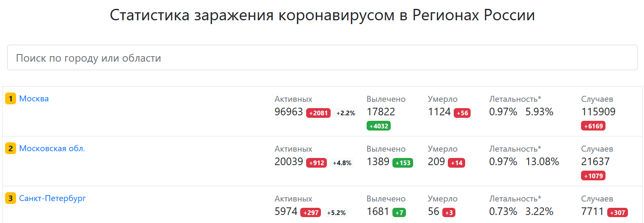Screen dimensions: 644x223
Task: Click the red +912 active badge
Action: [x=317, y=163]
